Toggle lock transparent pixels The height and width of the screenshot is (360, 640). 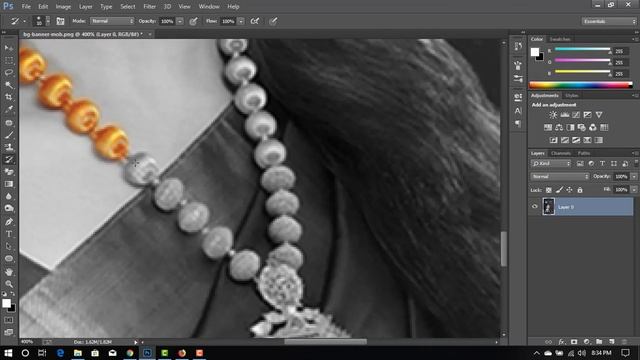(x=549, y=190)
